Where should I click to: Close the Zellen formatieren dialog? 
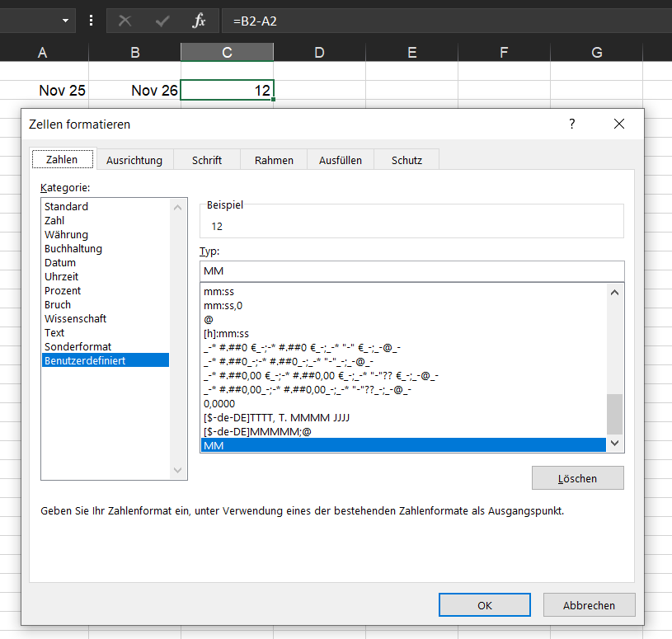pos(619,124)
